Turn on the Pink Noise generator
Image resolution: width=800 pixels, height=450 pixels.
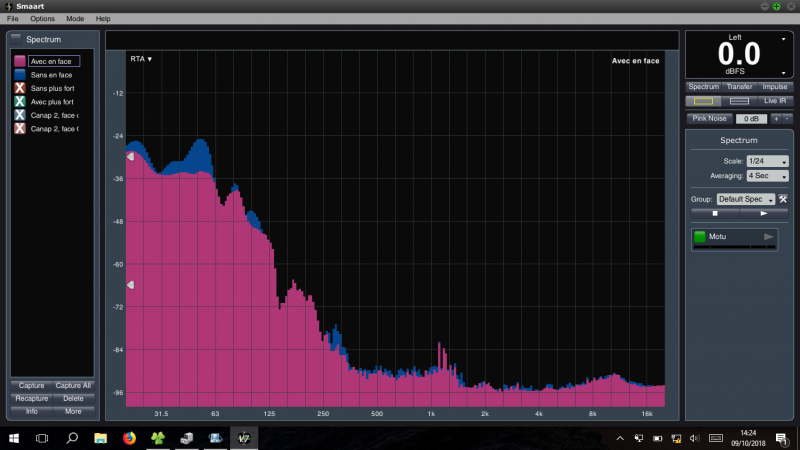point(708,118)
